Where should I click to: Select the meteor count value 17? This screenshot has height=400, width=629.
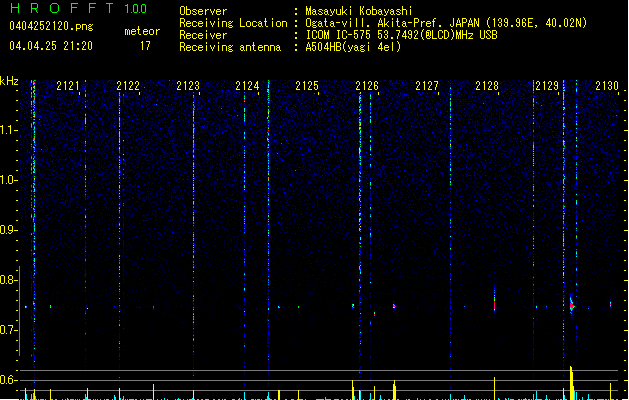145,46
